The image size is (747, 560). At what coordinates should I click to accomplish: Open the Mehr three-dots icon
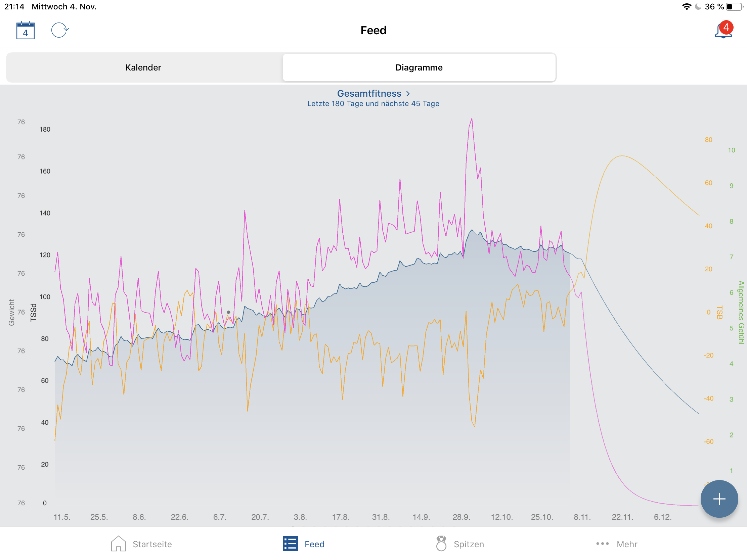[602, 544]
